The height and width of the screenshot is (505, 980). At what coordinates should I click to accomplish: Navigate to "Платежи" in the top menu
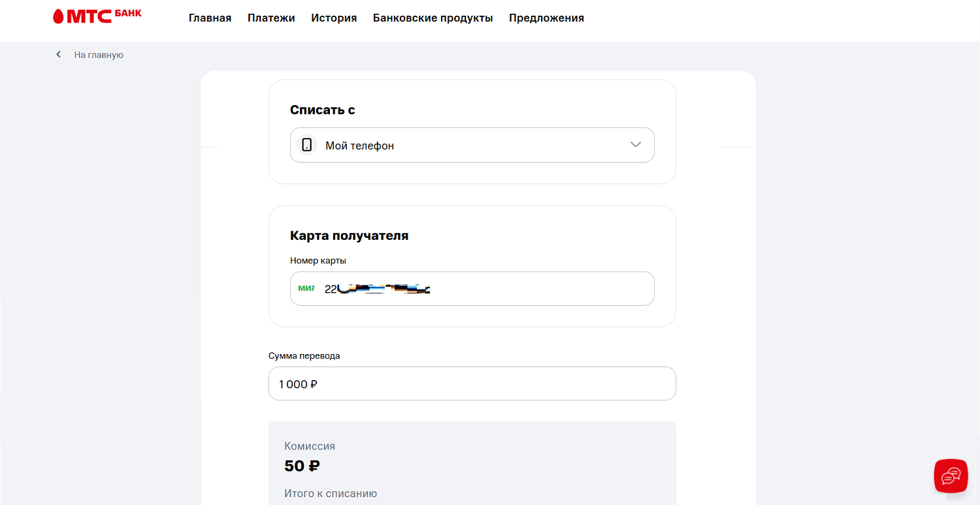pyautogui.click(x=271, y=18)
